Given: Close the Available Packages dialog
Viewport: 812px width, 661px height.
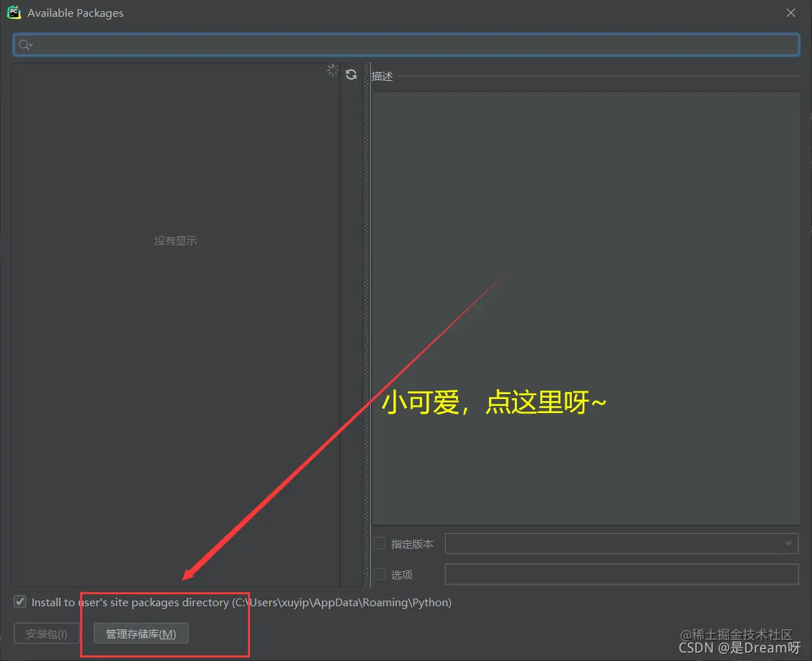Looking at the screenshot, I should pyautogui.click(x=791, y=12).
